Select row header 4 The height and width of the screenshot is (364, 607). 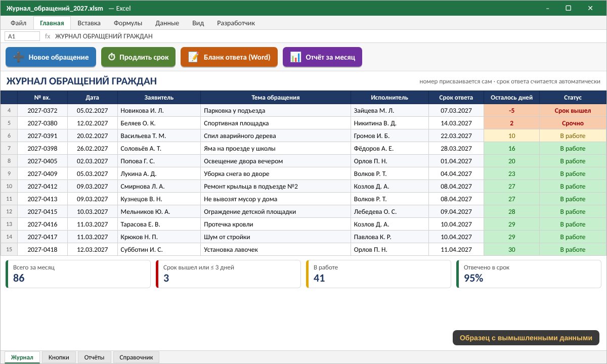pos(9,111)
